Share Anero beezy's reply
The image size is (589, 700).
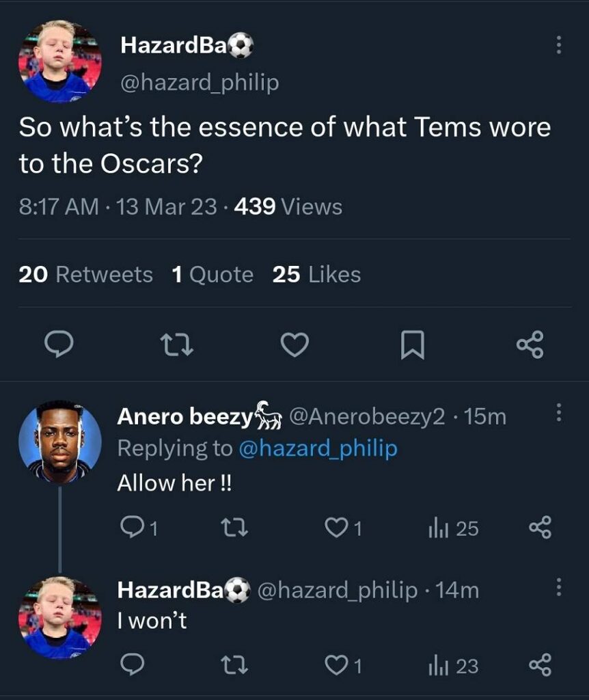[540, 528]
